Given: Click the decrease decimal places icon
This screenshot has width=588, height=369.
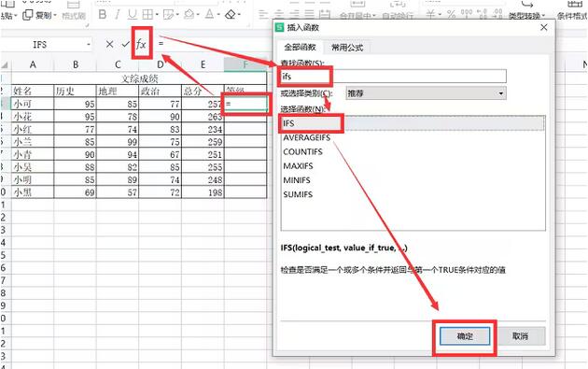Looking at the screenshot, I should pos(497,14).
